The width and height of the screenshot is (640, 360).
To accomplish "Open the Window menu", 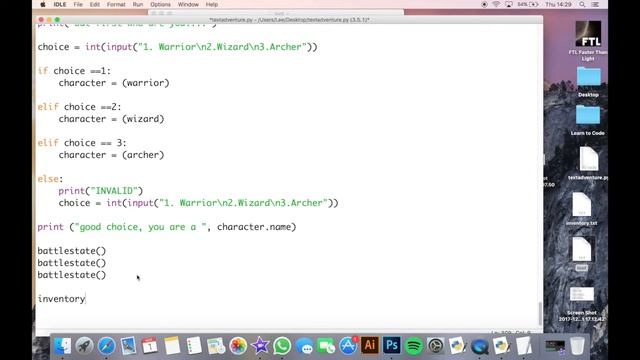I will pyautogui.click(x=188, y=4).
